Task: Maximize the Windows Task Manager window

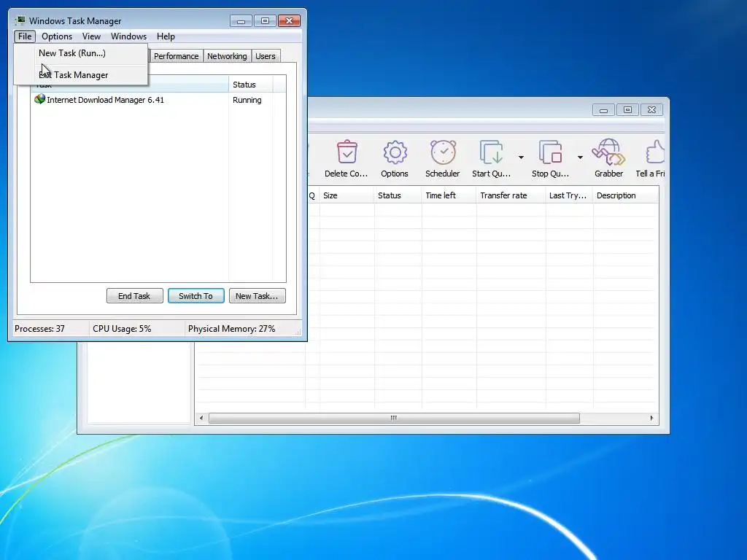Action: tap(265, 21)
